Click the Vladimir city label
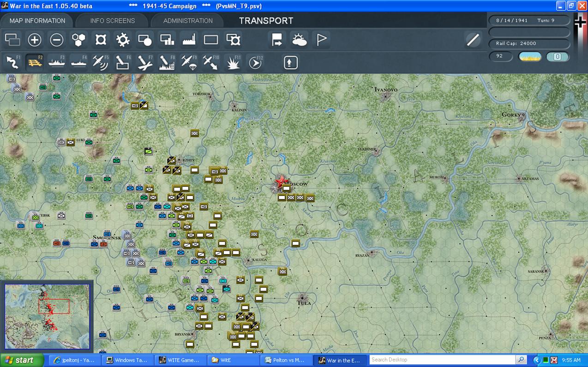 tap(367, 150)
